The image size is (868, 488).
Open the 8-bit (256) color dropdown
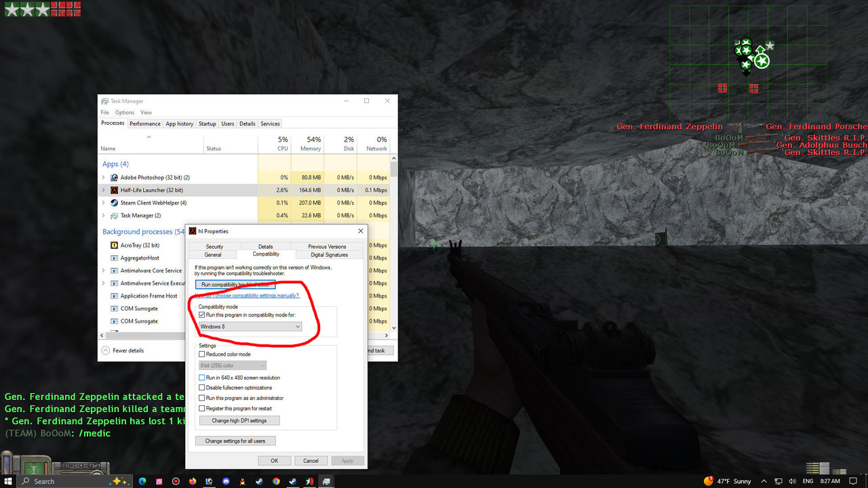pyautogui.click(x=233, y=365)
